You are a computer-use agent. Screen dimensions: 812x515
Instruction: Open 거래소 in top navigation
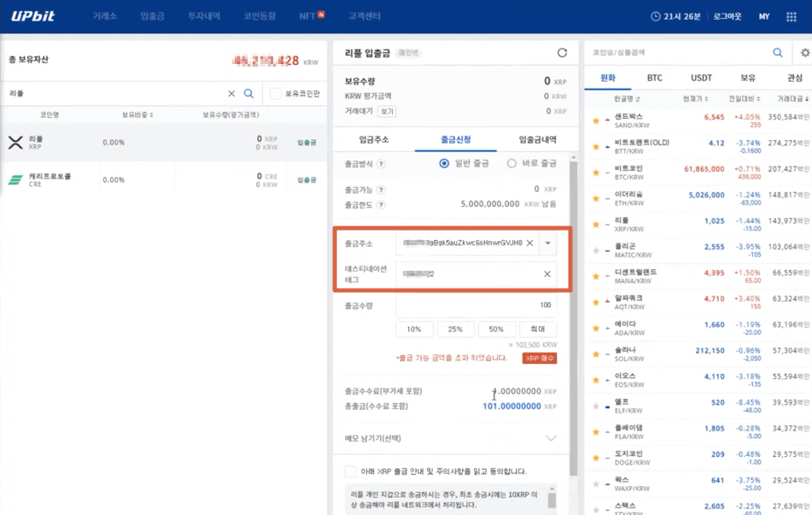[105, 16]
